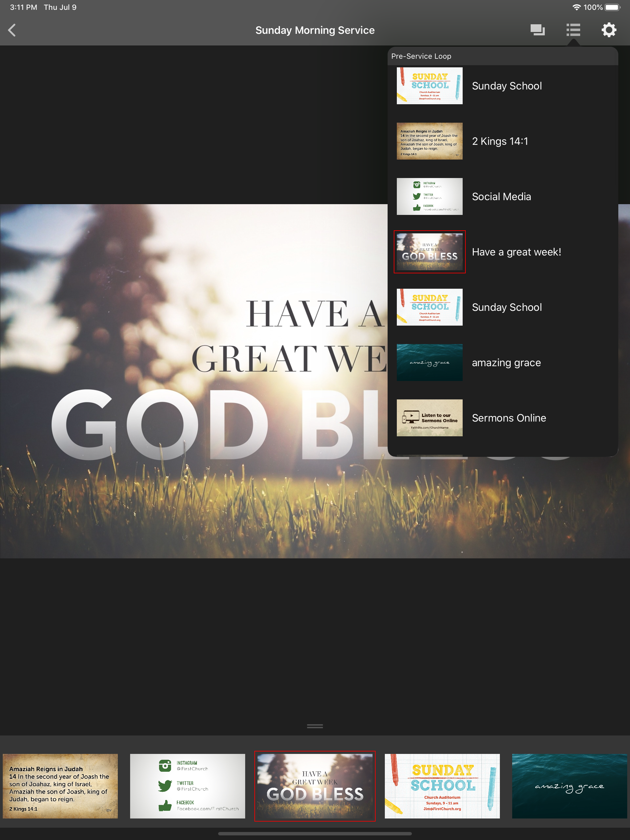Viewport: 630px width, 840px height.
Task: Tap Amaziah Reigns filmstrip thumbnail
Action: point(60,786)
